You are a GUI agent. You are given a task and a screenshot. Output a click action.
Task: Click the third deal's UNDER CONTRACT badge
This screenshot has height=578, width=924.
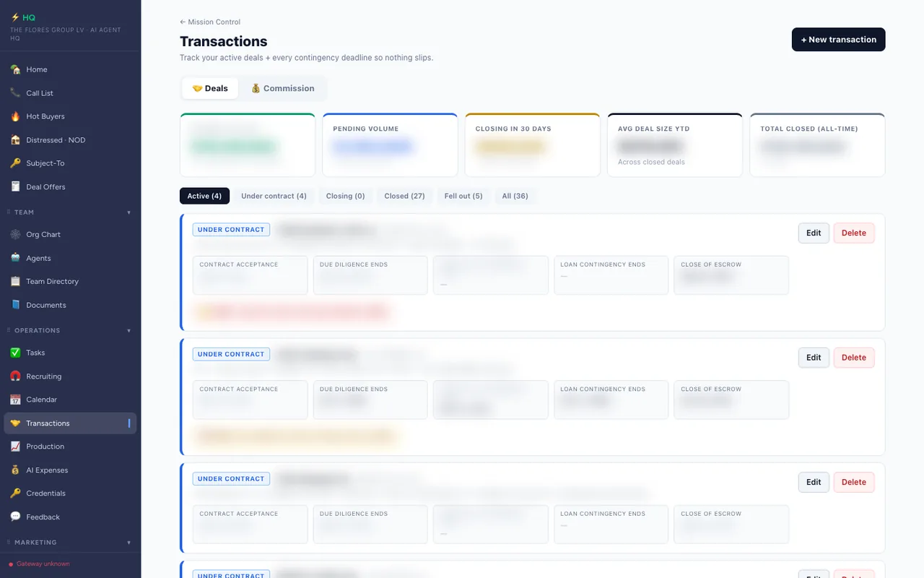coord(231,479)
